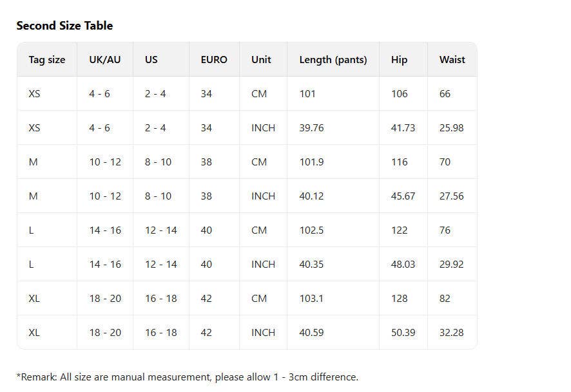Select the hip value 41.73

[403, 128]
